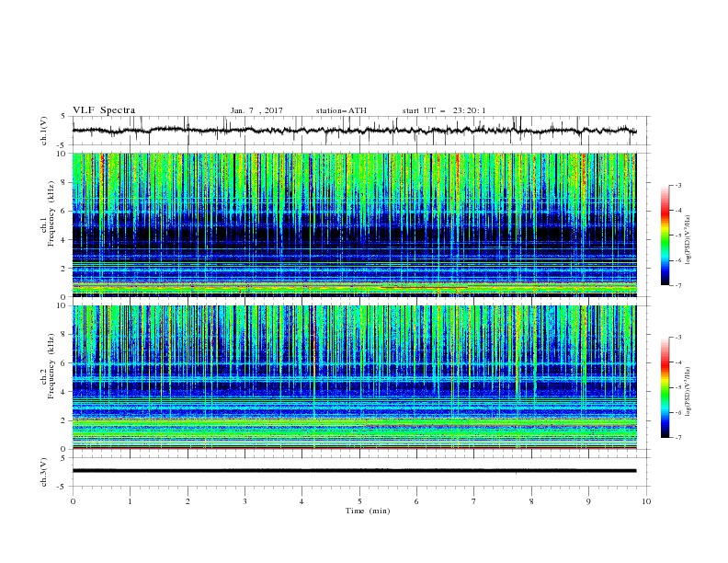Click the ch.3(V) axis label
The width and height of the screenshot is (728, 563).
click(x=44, y=472)
